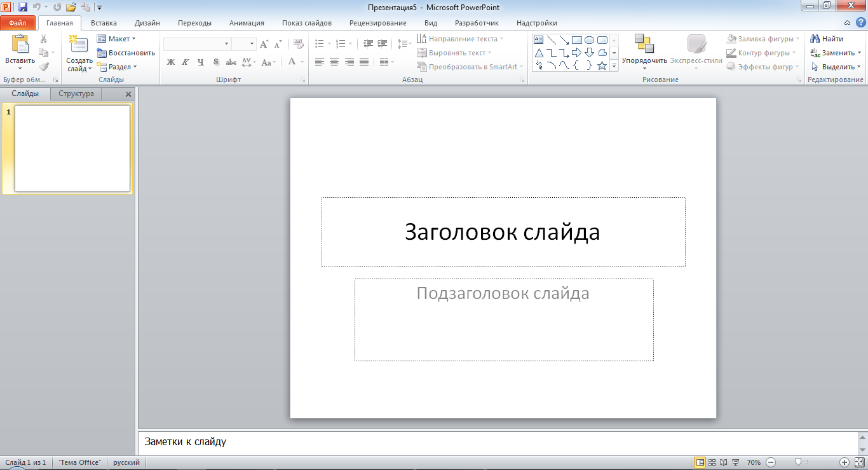This screenshot has width=868, height=470.
Task: Switch to normal view in status bar
Action: [x=700, y=462]
